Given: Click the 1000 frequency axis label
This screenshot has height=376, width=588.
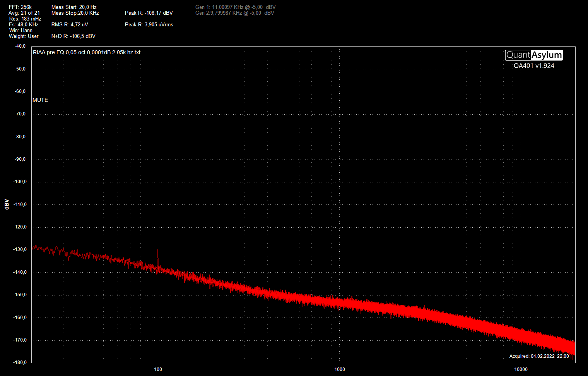Looking at the screenshot, I should tap(340, 369).
